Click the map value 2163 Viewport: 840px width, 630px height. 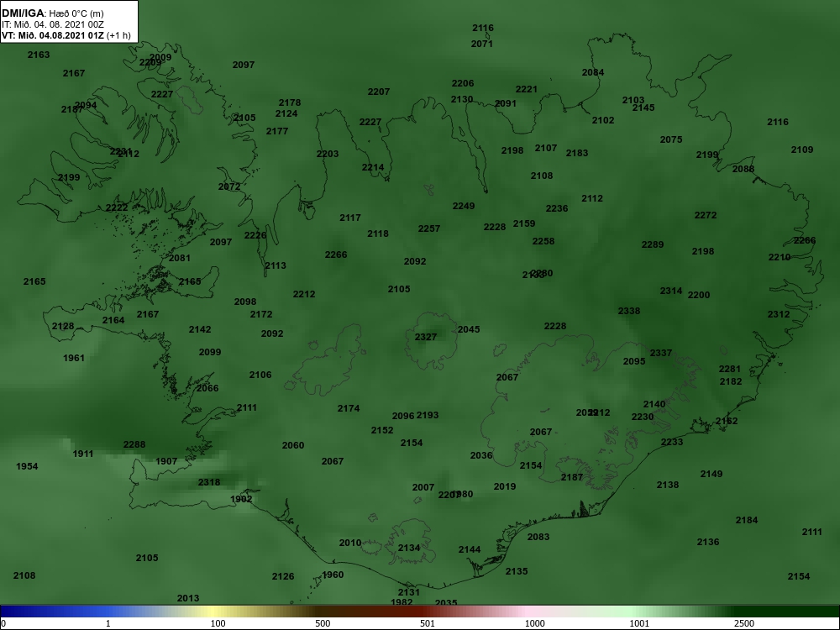tap(39, 55)
